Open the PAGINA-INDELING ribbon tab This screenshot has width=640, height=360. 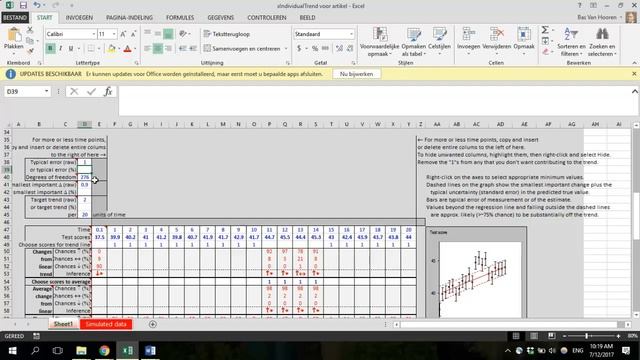[129, 18]
